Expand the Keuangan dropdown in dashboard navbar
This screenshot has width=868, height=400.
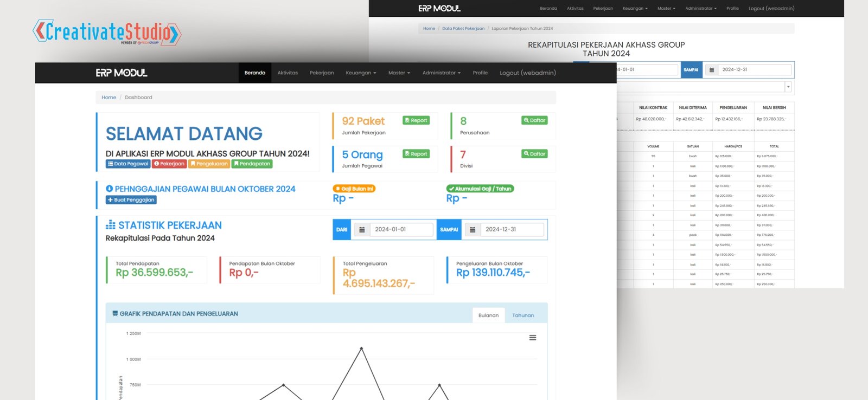pos(361,73)
